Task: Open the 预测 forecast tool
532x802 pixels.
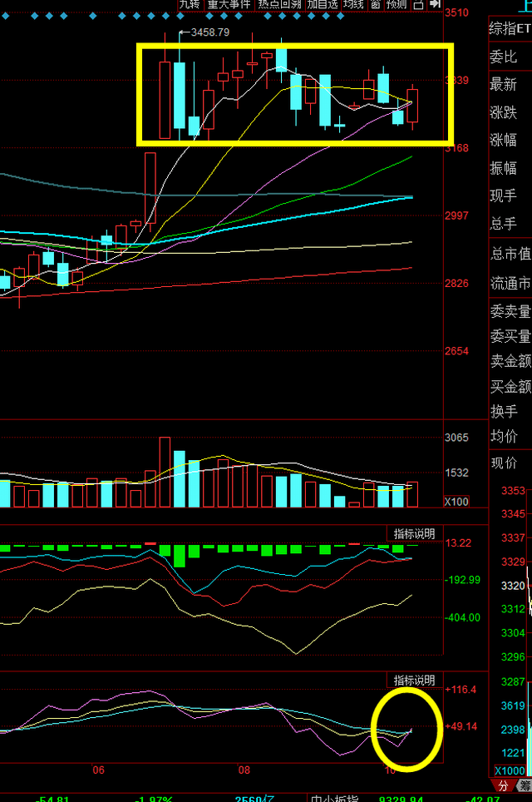Action: [397, 5]
